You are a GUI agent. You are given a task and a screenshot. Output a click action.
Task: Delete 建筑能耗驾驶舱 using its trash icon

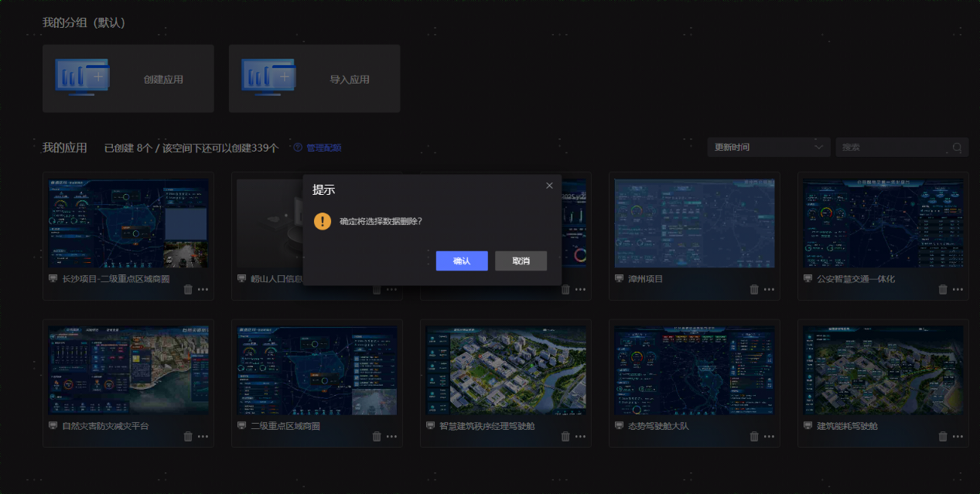943,436
